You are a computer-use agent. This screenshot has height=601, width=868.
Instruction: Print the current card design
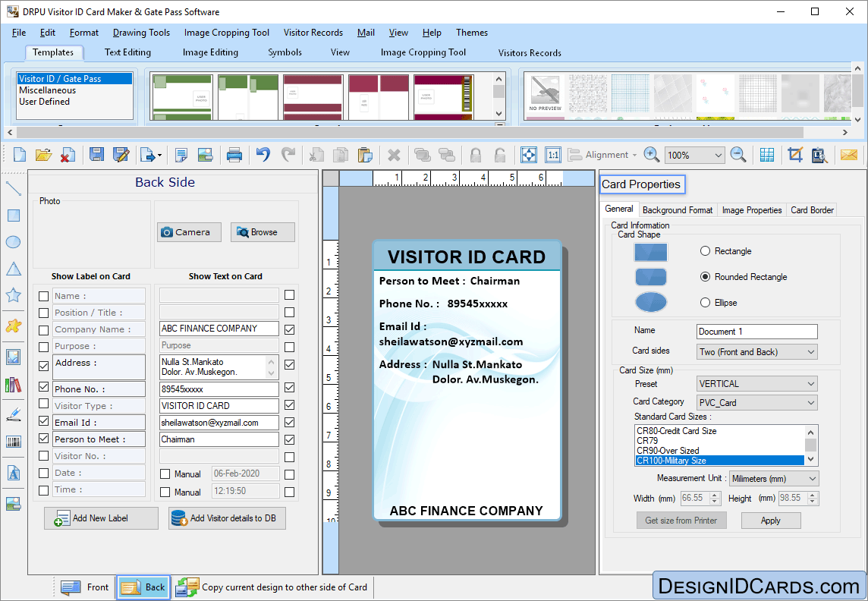234,155
